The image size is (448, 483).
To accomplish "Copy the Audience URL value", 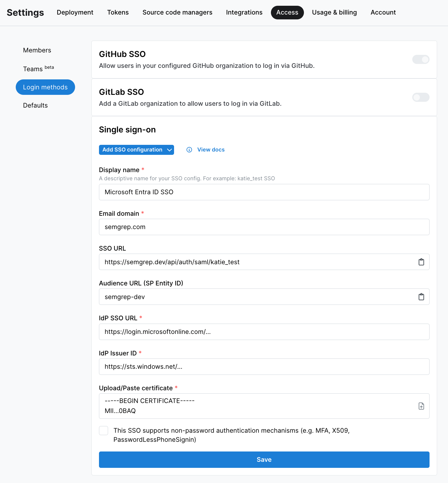I will 421,297.
